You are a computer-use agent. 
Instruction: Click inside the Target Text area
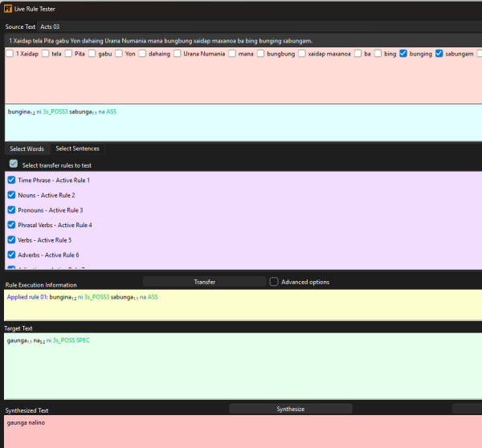[x=243, y=365]
